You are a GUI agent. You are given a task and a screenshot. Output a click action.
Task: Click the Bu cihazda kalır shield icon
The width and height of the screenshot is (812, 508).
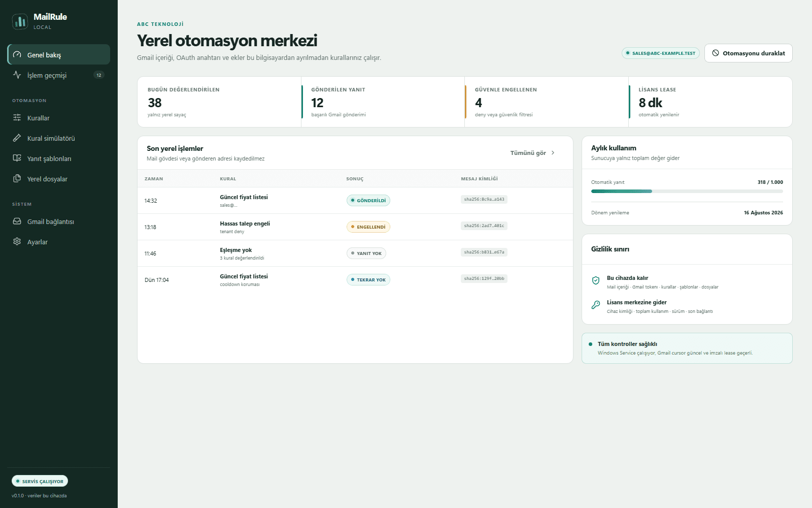pyautogui.click(x=596, y=280)
